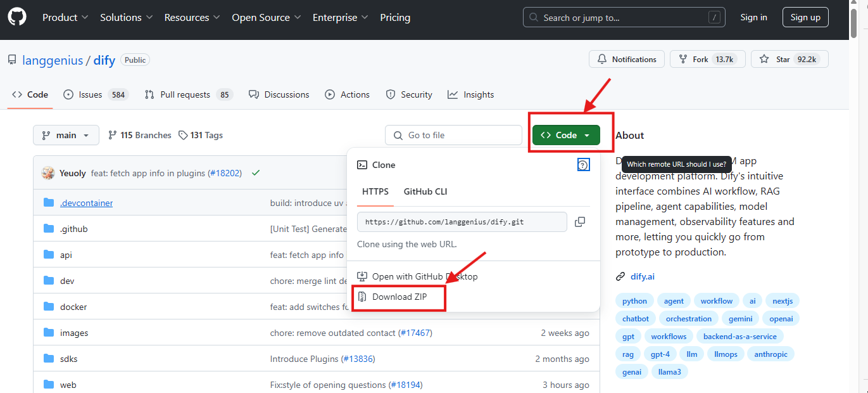Click the slash shortcut icon in search

pos(714,18)
